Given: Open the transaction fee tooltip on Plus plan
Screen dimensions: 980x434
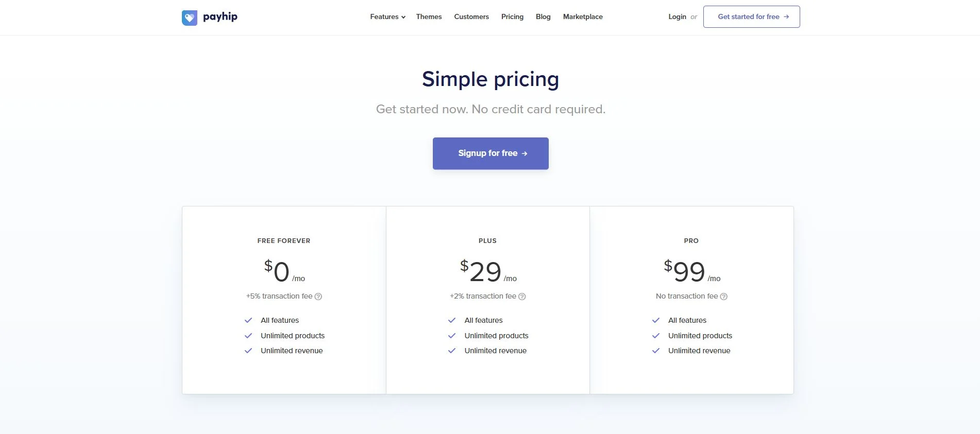Looking at the screenshot, I should pyautogui.click(x=521, y=297).
